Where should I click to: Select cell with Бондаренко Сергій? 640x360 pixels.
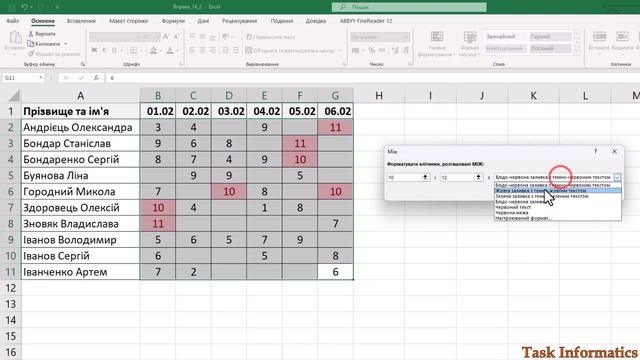(80, 160)
